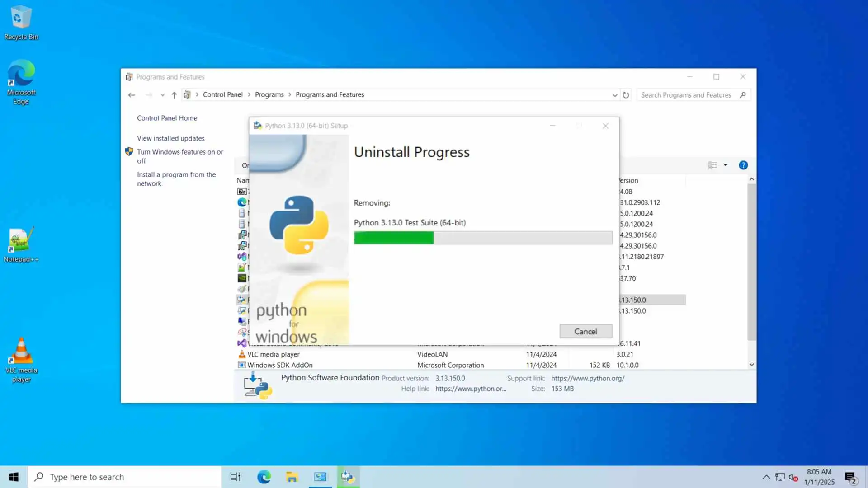Expand the address bar history dropdown
Screen dimensions: 868x488
[x=614, y=95]
